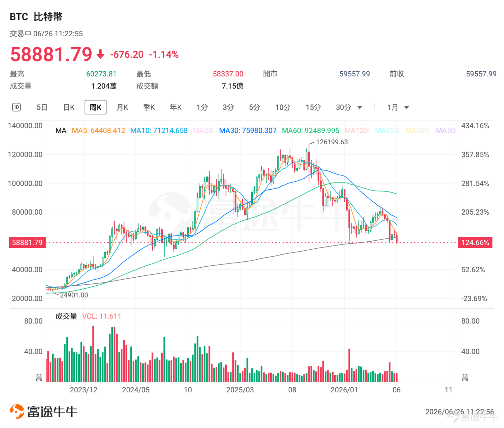Click the 成交量 volume indicator label
The width and height of the screenshot is (504, 428).
tap(66, 316)
